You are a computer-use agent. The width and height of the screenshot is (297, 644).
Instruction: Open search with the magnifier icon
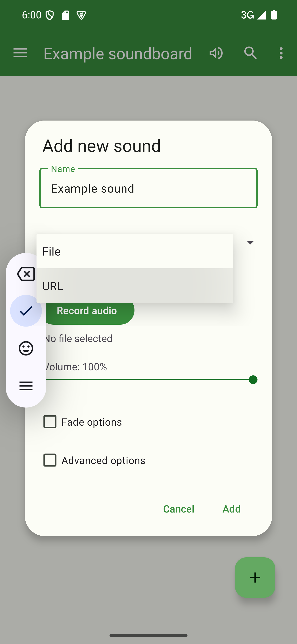(x=251, y=53)
